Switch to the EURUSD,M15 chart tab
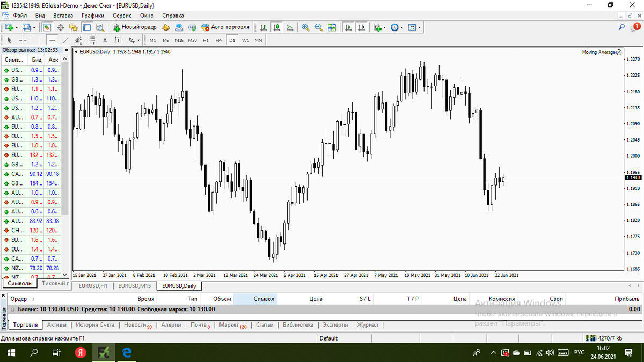This screenshot has height=362, width=644. coord(134,286)
